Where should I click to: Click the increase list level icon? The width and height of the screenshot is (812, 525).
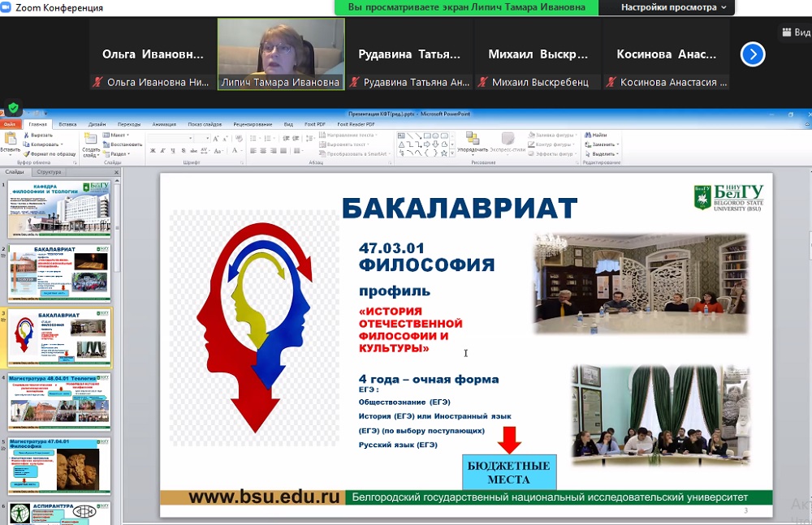[296, 138]
